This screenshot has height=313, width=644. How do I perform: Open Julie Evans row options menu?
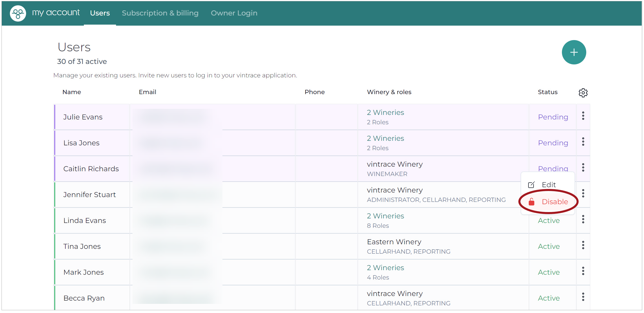tap(583, 116)
